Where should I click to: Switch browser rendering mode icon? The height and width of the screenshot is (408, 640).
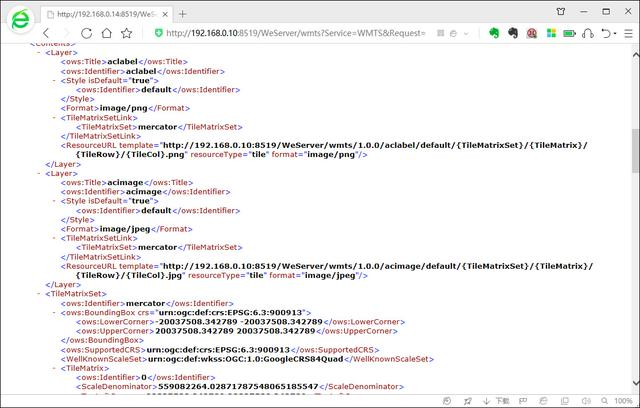[453, 33]
